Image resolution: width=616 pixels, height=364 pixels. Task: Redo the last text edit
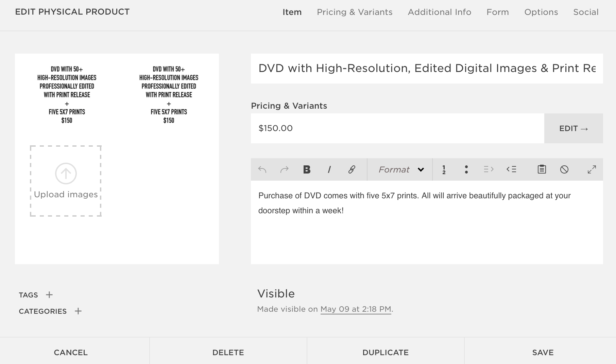284,169
